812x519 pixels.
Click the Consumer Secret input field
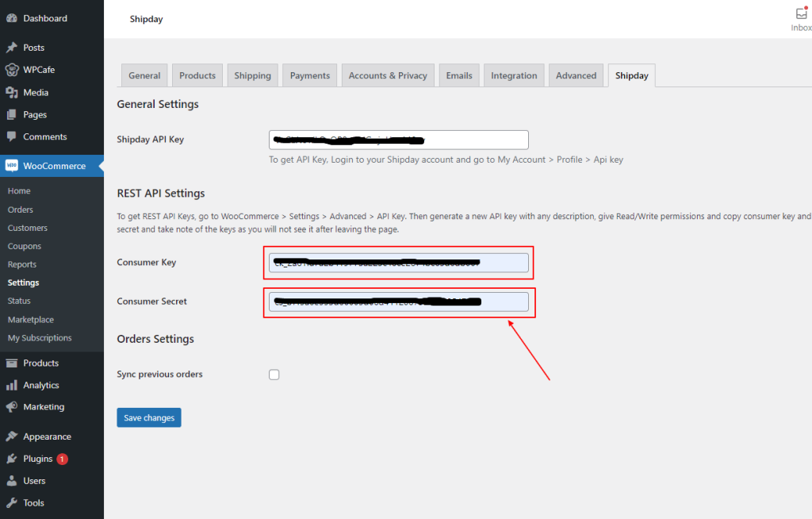[399, 302]
